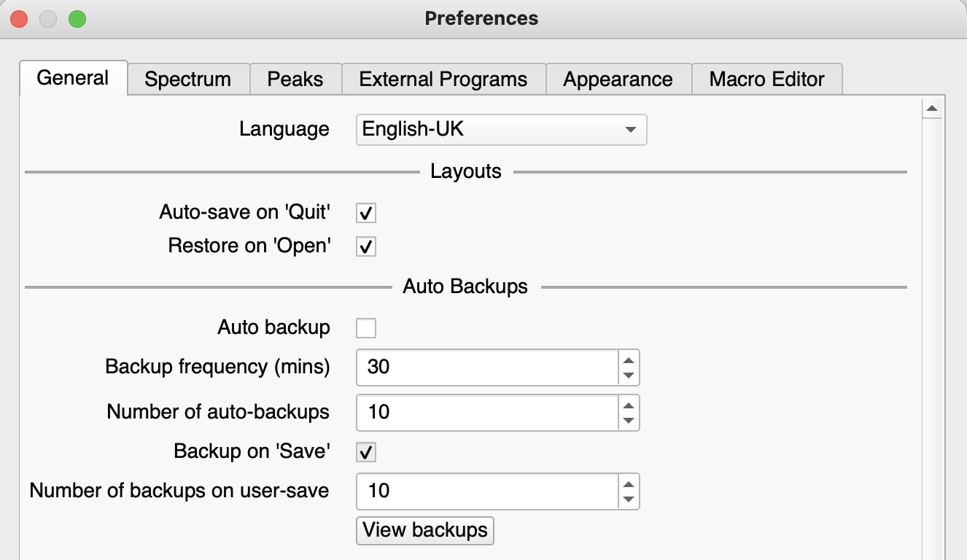967x560 pixels.
Task: Enable the Auto backup checkbox
Action: coord(366,328)
